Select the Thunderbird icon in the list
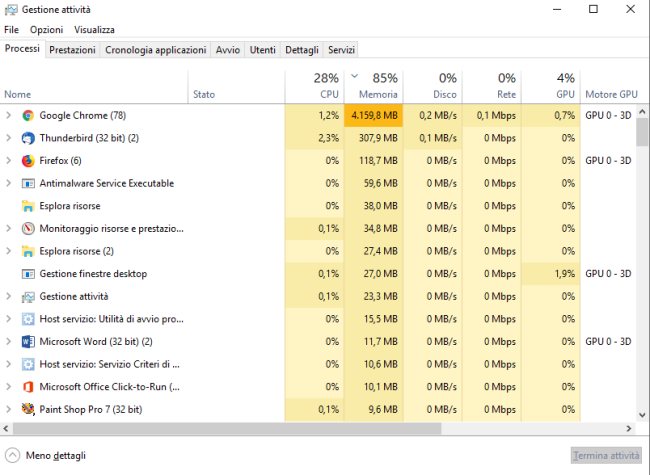 point(28,138)
